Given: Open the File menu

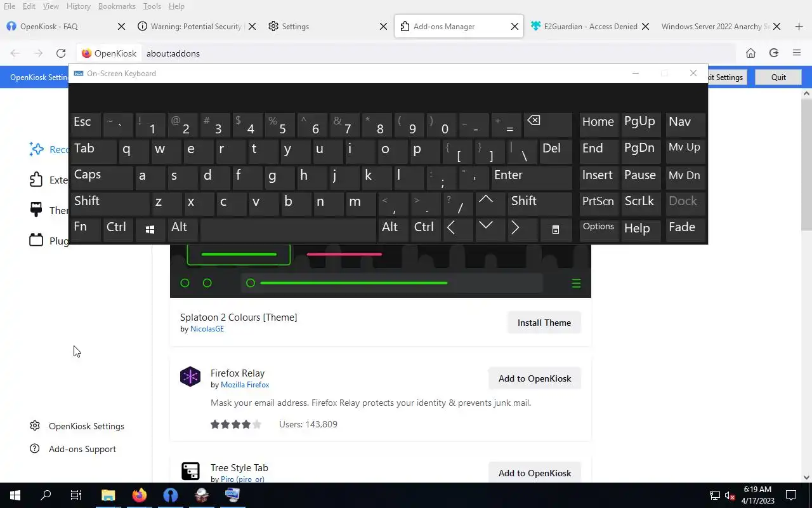Looking at the screenshot, I should [10, 6].
